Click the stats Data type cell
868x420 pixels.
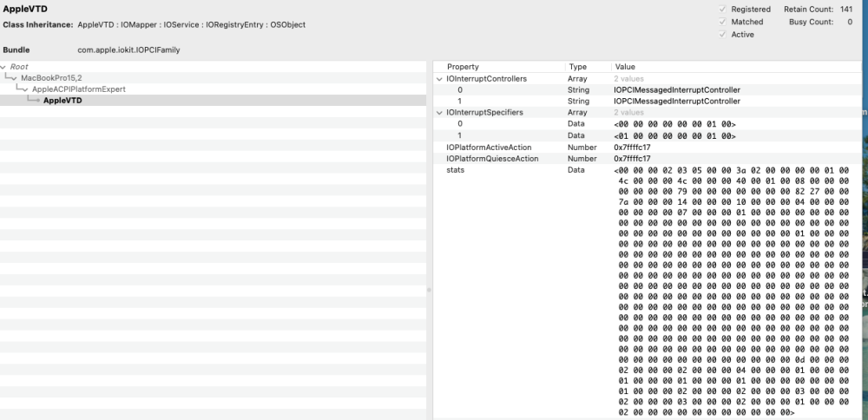coord(575,170)
